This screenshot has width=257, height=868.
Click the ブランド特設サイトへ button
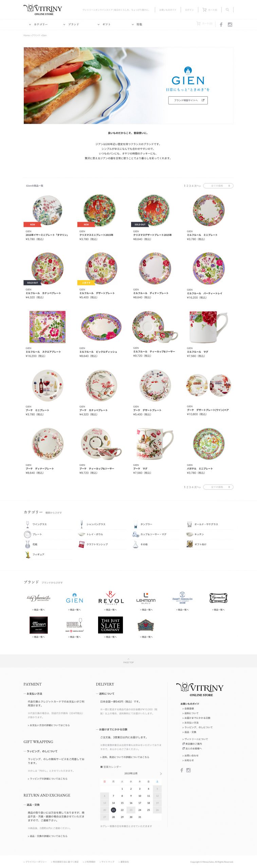click(188, 100)
